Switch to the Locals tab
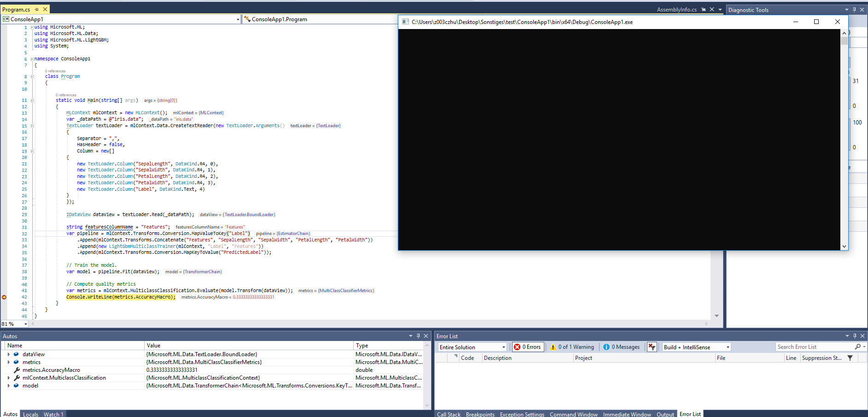The height and width of the screenshot is (417, 868). coord(30,414)
